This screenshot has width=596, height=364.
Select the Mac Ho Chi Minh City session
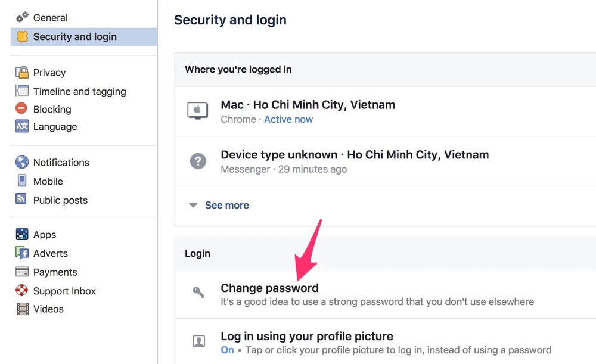pyautogui.click(x=308, y=105)
